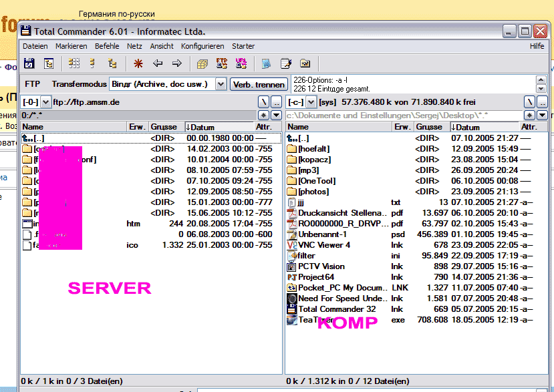Open the [hoefalt] folder
Image resolution: width=554 pixels, height=392 pixels.
point(410,149)
